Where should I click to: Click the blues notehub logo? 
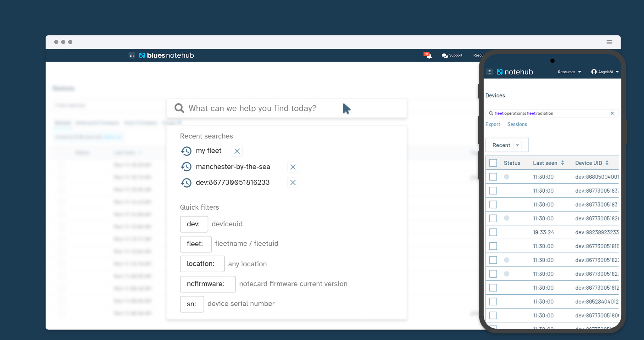(x=167, y=55)
